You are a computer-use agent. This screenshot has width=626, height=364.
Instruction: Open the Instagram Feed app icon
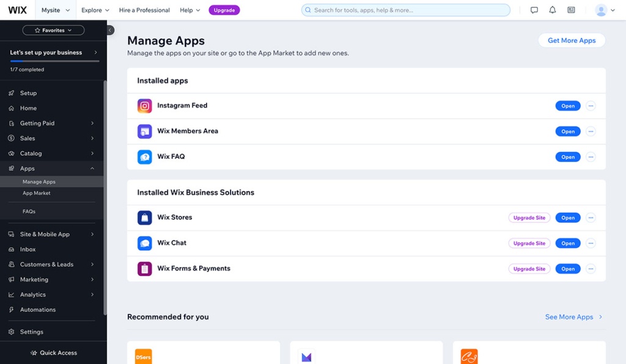click(x=144, y=105)
